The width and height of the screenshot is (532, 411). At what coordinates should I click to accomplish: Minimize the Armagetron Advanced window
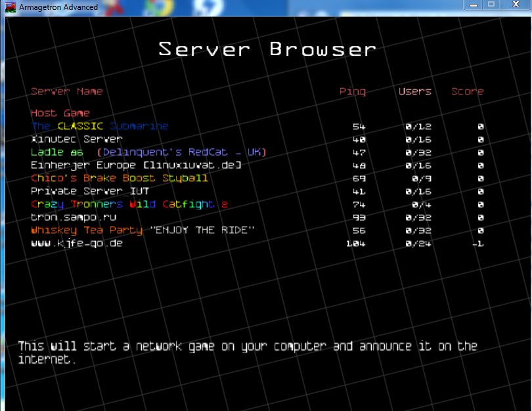click(473, 5)
